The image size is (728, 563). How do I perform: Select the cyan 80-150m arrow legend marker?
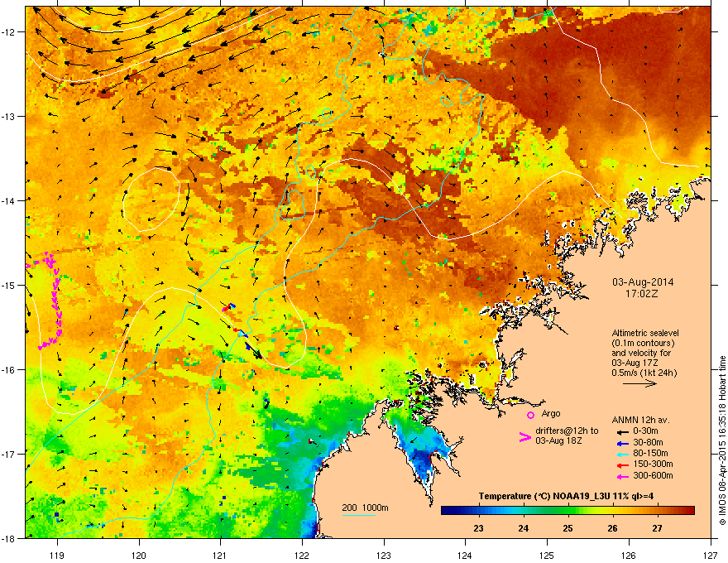coord(623,454)
